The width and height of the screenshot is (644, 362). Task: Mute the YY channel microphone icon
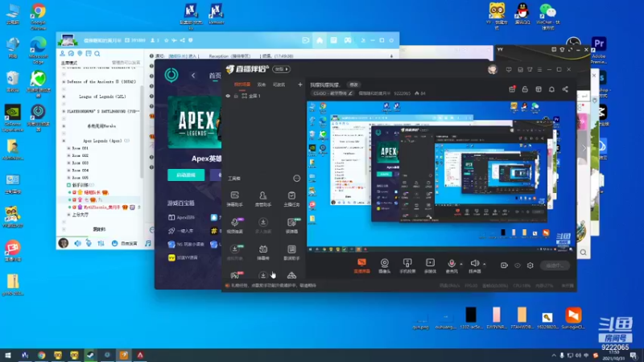point(89,244)
